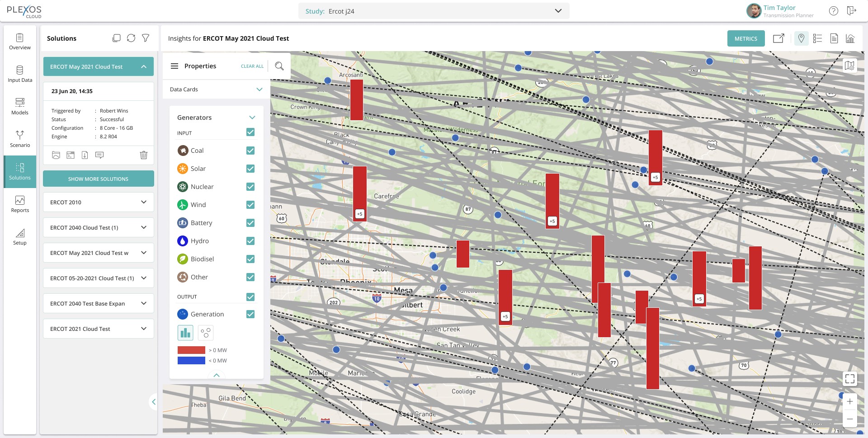Toggle fullscreen map view
Viewport: 868px width, 438px height.
[x=850, y=379]
